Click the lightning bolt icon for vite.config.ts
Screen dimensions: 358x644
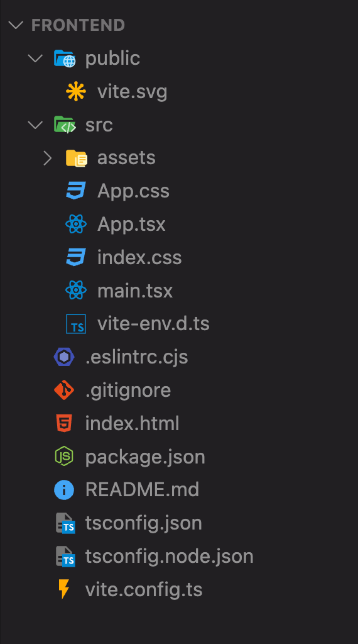pos(63,589)
